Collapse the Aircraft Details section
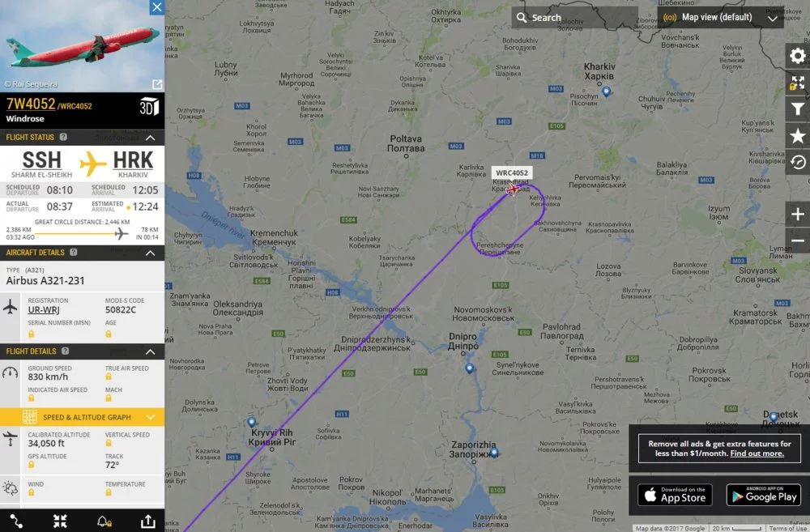This screenshot has height=532, width=810. pyautogui.click(x=151, y=253)
